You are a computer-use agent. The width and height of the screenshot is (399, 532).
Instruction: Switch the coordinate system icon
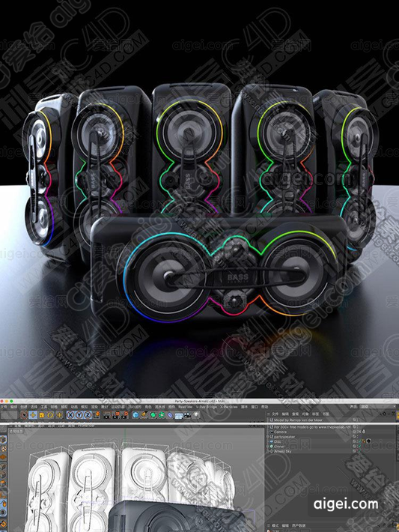97,415
